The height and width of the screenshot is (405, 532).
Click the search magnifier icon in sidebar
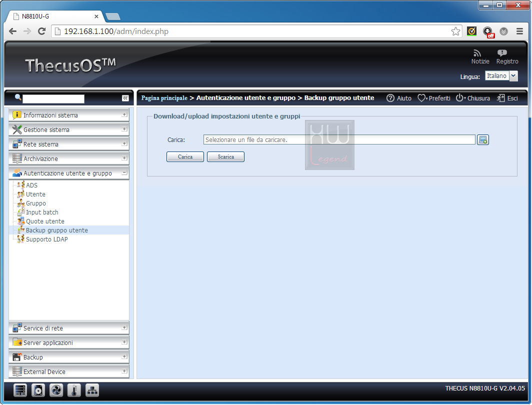coord(18,97)
